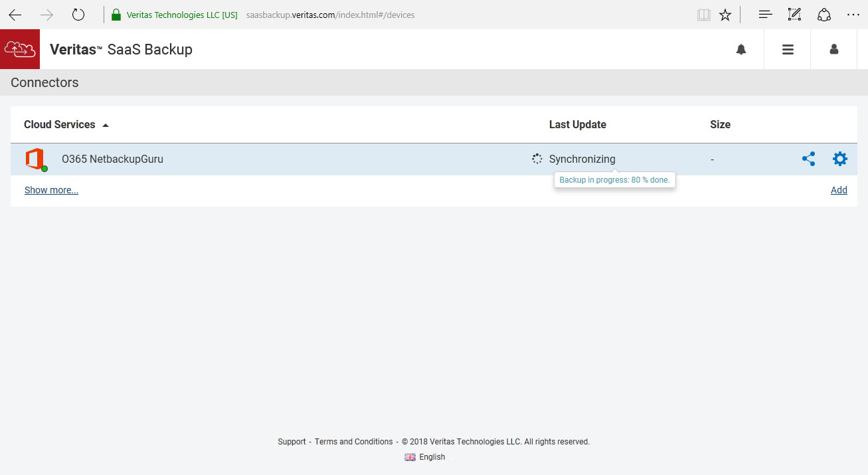This screenshot has width=868, height=475.
Task: Click the browser forward arrow
Action: [x=46, y=15]
